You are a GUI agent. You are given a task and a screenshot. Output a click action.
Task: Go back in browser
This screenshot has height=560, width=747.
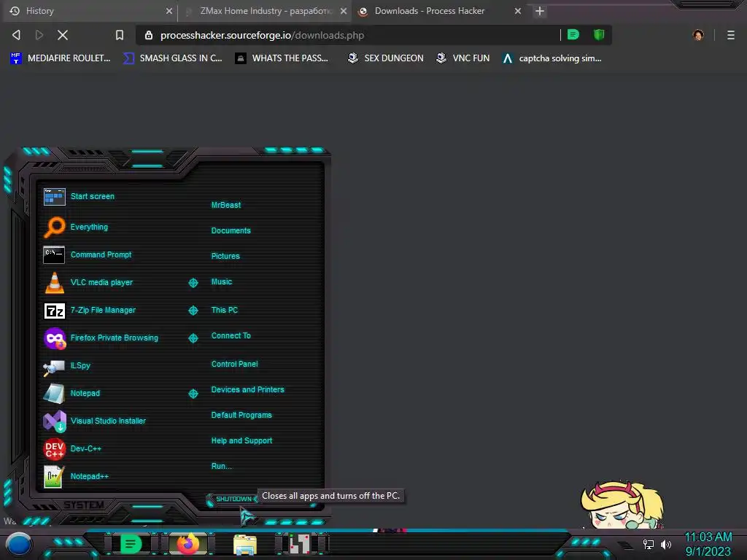point(16,35)
